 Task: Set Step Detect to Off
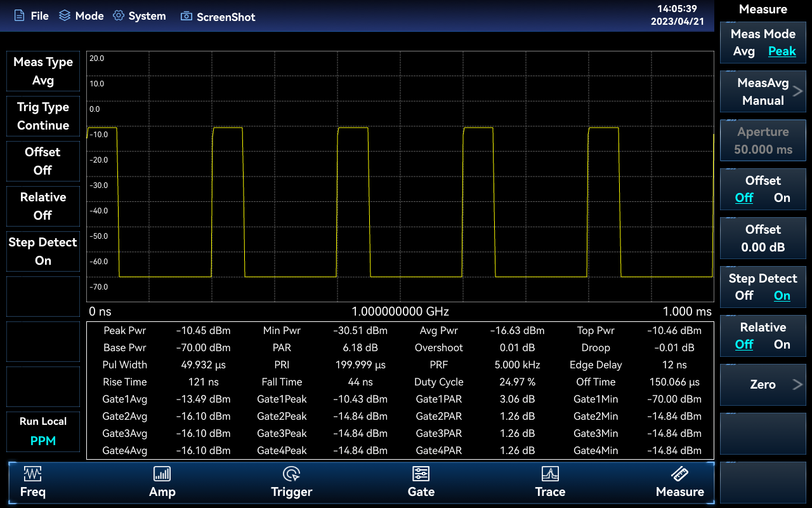click(x=743, y=296)
